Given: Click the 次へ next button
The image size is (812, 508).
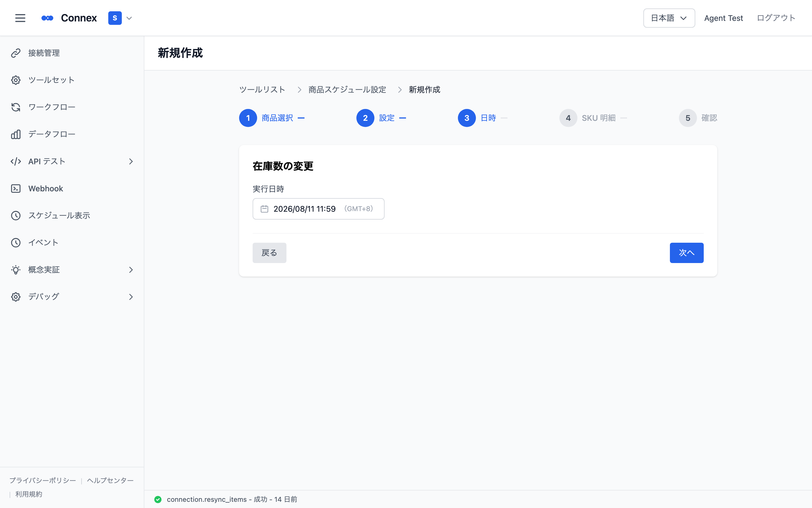Looking at the screenshot, I should (687, 253).
